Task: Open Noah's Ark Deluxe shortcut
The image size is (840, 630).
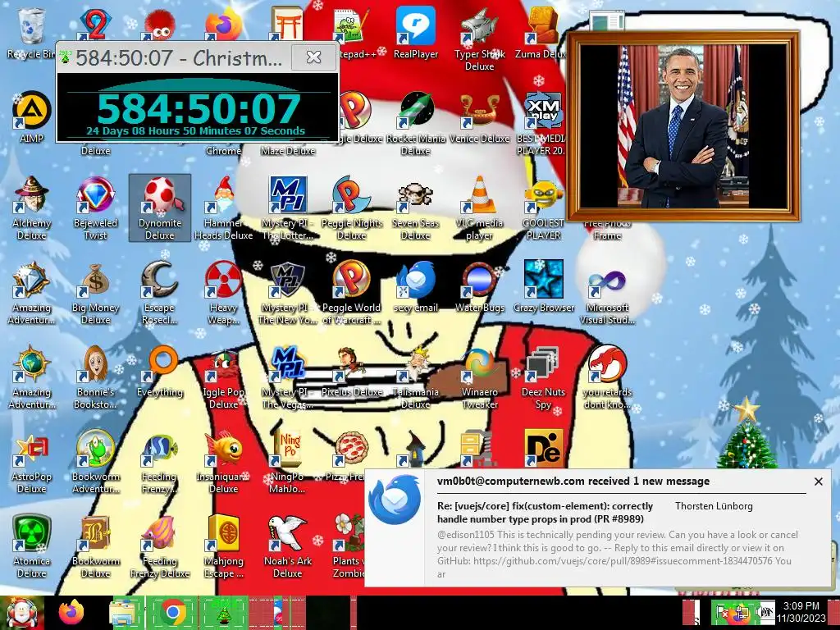Action: 288,546
